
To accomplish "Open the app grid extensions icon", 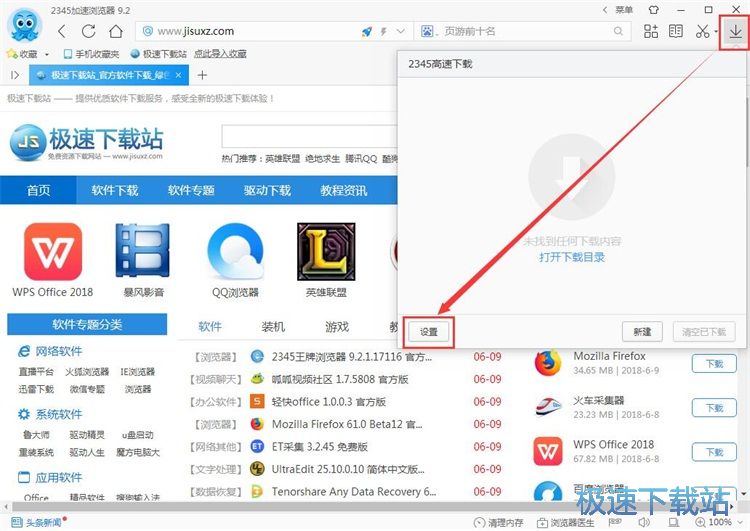I will click(651, 32).
